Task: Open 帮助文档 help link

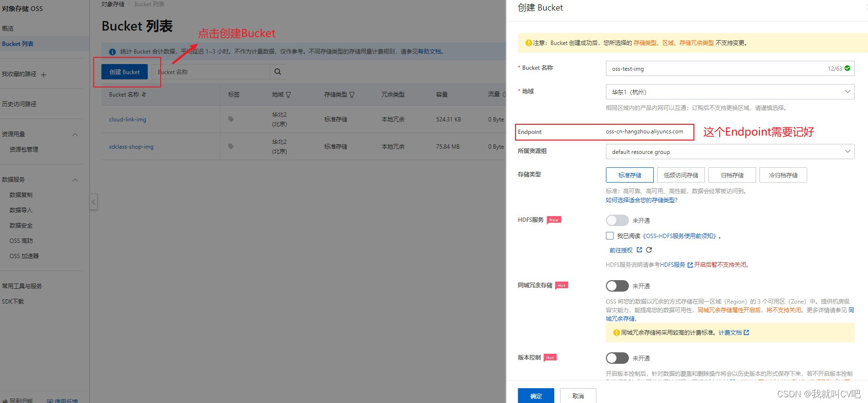Action: [429, 52]
